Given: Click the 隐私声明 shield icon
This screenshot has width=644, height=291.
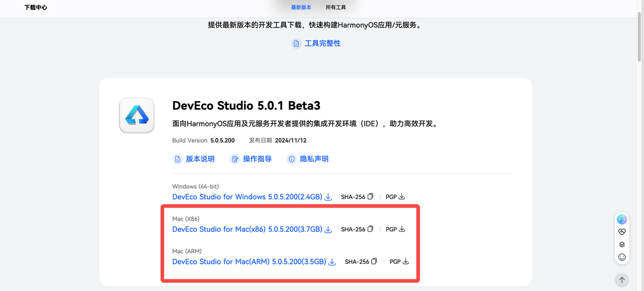Looking at the screenshot, I should pyautogui.click(x=291, y=159).
